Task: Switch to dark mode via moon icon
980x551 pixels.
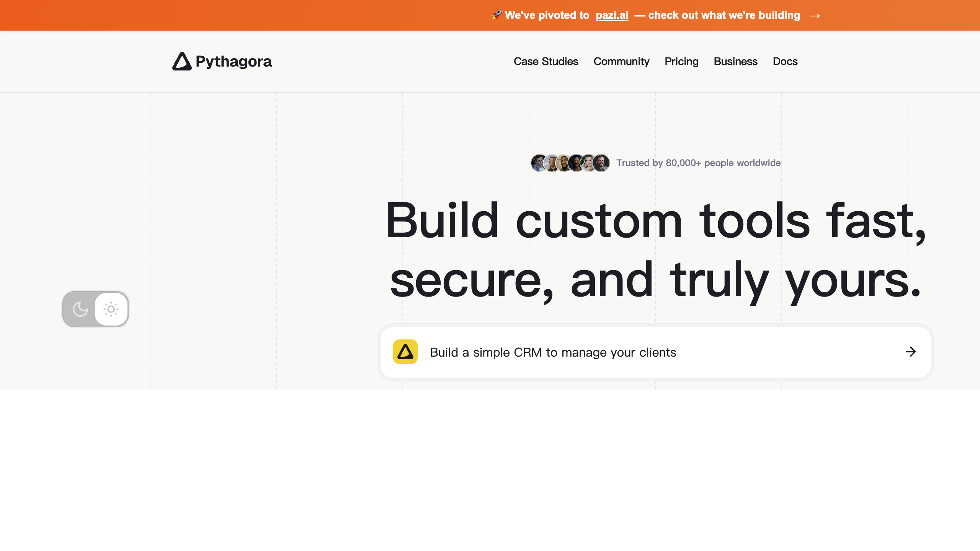Action: click(80, 309)
